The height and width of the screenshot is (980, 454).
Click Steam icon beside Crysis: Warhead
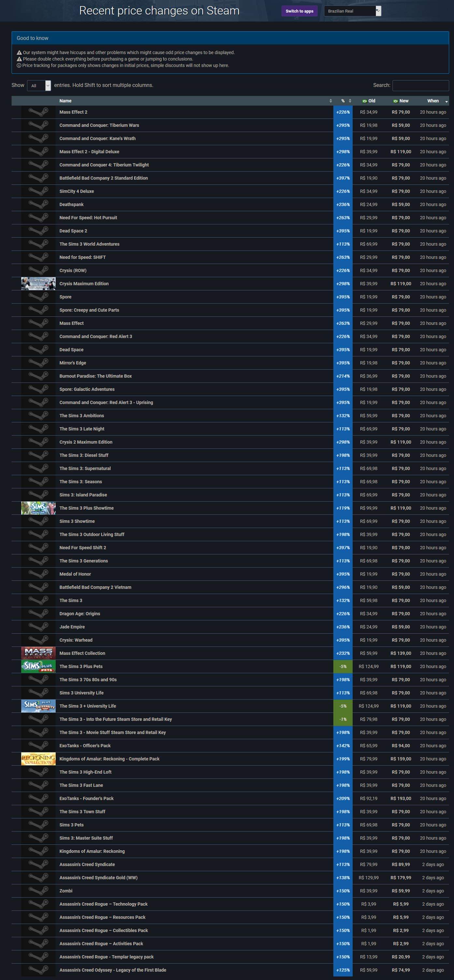38,640
